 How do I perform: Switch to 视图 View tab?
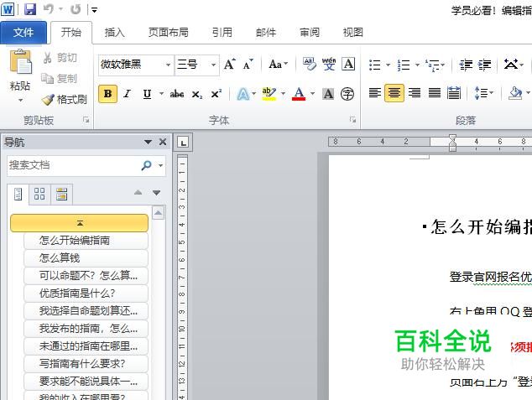click(353, 33)
